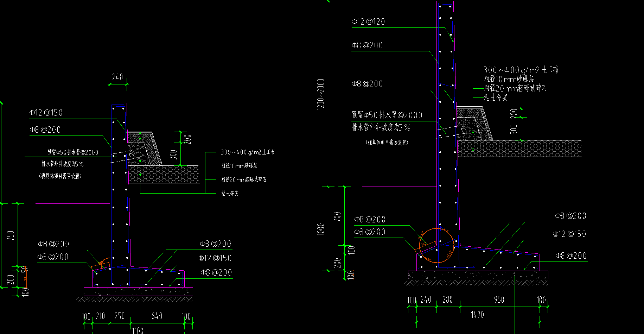The width and height of the screenshot is (644, 334).
Task: Click the 1100 total width dimension
Action: coord(138,330)
